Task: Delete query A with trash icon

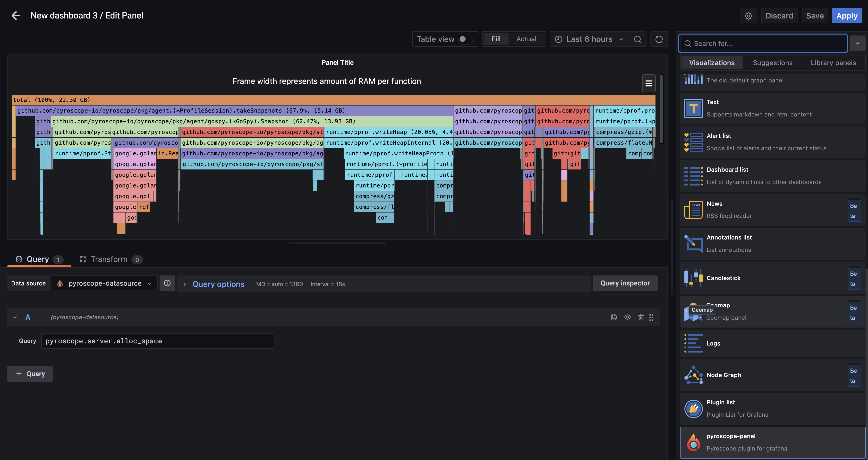Action: click(641, 317)
